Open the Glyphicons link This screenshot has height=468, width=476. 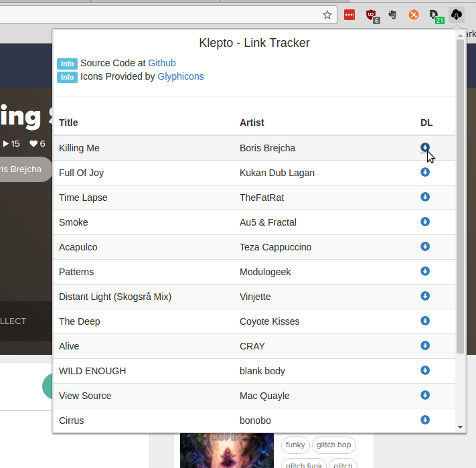(x=181, y=76)
